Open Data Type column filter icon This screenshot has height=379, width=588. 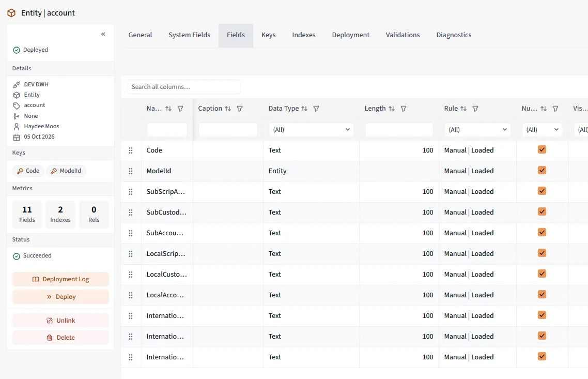tap(316, 109)
